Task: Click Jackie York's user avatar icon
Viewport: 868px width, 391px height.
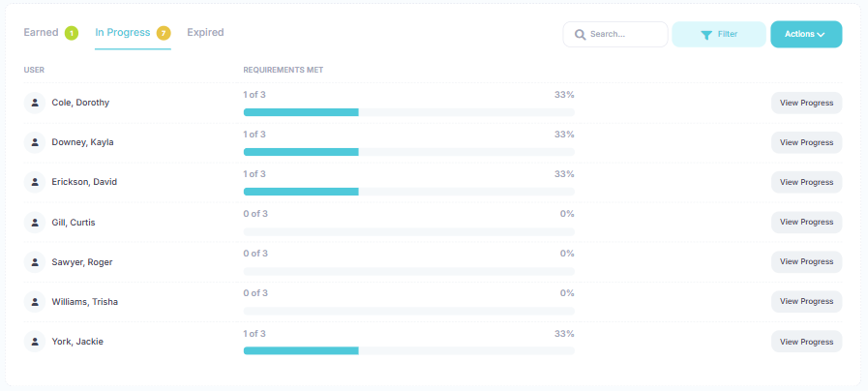Action: 35,342
